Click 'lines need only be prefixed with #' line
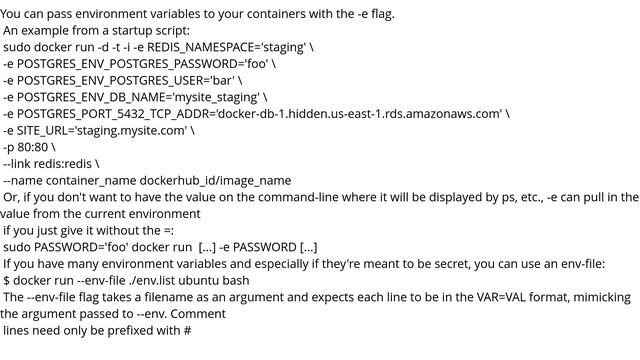This screenshot has width=640, height=360. tap(97, 331)
